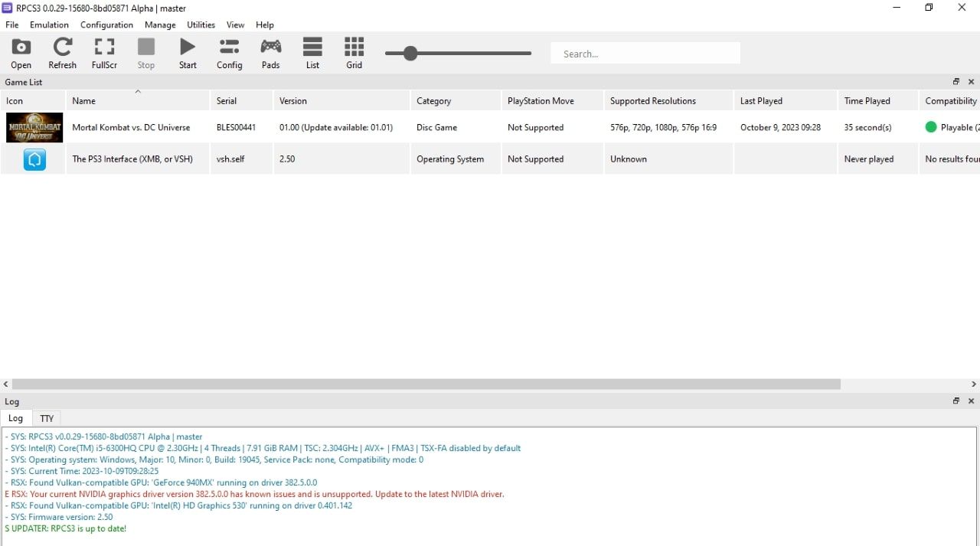This screenshot has height=546, width=980.
Task: Open a game file with the Open icon
Action: tap(21, 53)
